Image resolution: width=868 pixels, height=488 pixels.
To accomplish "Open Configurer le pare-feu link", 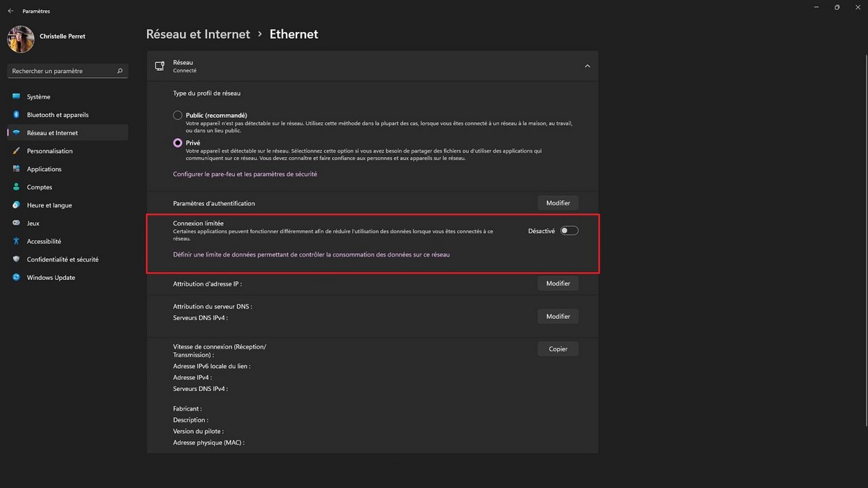I will click(x=244, y=174).
